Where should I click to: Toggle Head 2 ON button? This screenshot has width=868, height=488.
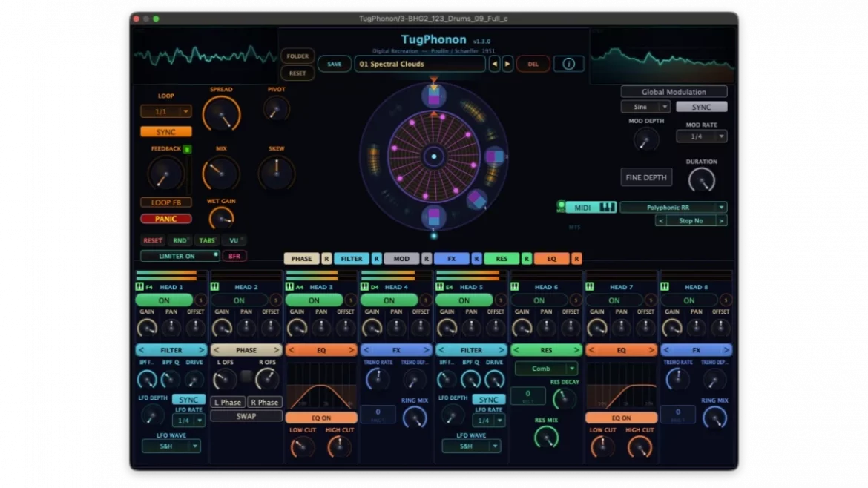239,300
